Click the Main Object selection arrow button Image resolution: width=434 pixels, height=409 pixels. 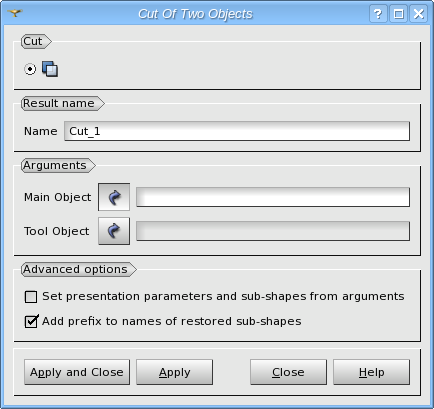click(114, 197)
